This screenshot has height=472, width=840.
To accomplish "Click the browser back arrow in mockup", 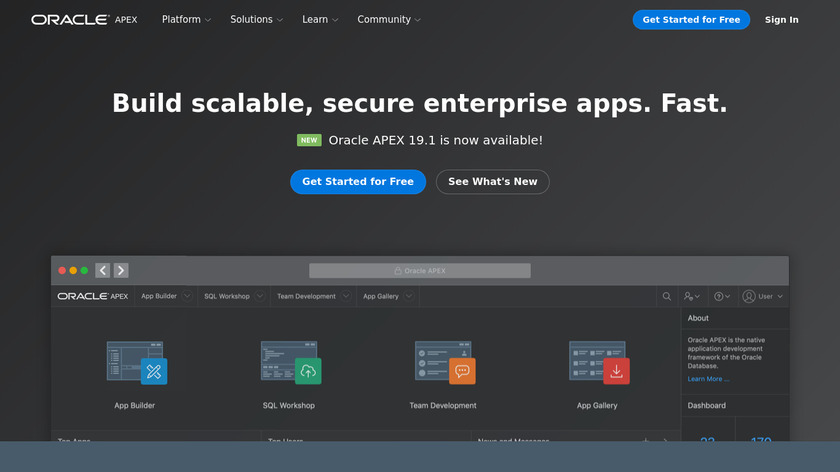I will coord(103,271).
